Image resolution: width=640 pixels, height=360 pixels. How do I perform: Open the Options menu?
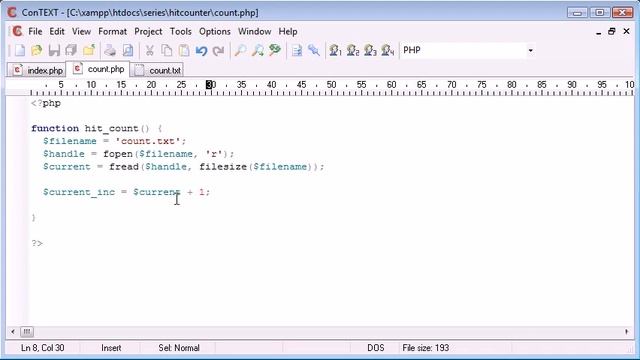(x=215, y=31)
